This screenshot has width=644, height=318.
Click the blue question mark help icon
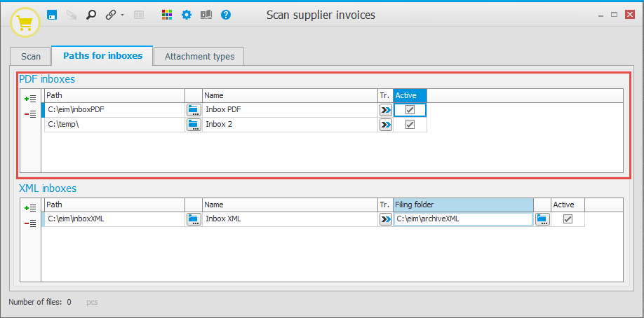pos(226,15)
